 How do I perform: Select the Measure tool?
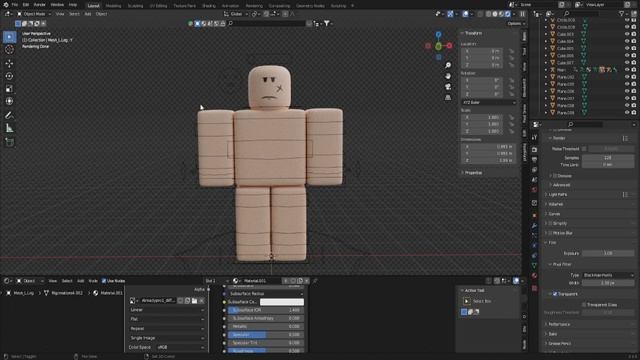9,128
